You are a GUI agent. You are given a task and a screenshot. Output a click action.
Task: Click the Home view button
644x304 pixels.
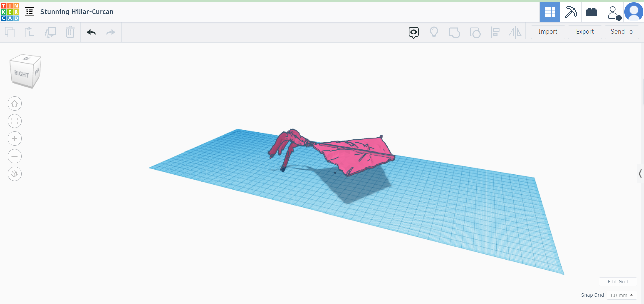coord(15,104)
